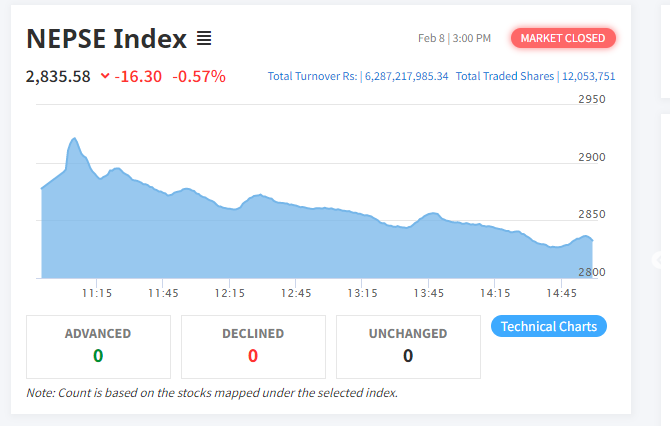Open the menu icon beside NEPSE Index
The image size is (670, 426).
(204, 39)
